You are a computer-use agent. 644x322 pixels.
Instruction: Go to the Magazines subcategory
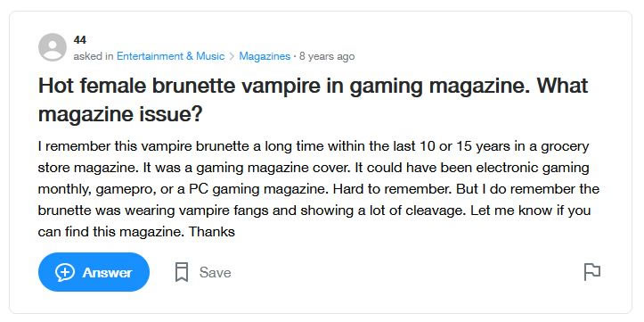tap(265, 56)
